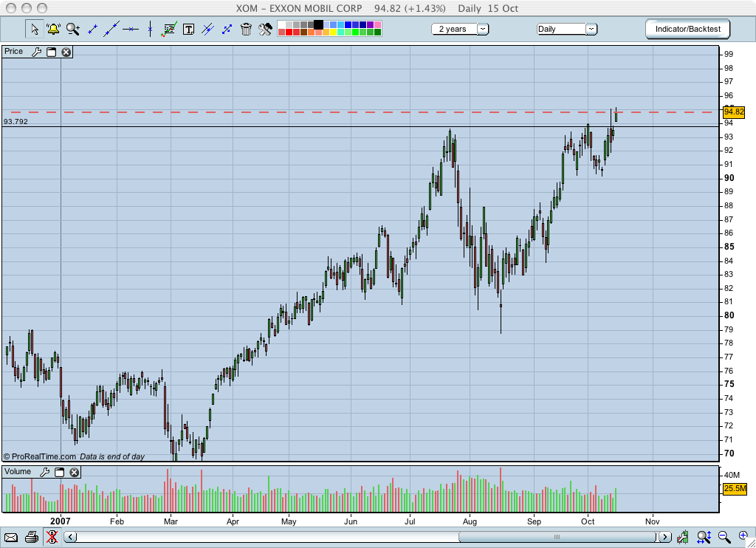This screenshot has height=548, width=756.
Task: Click the ProRealTime.com copyright text
Action: (40, 456)
